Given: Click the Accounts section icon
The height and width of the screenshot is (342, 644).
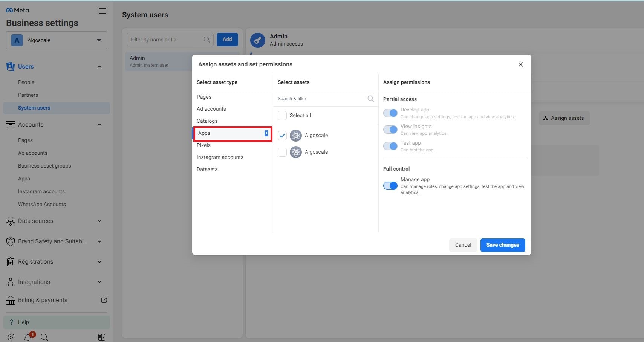Looking at the screenshot, I should 11,125.
